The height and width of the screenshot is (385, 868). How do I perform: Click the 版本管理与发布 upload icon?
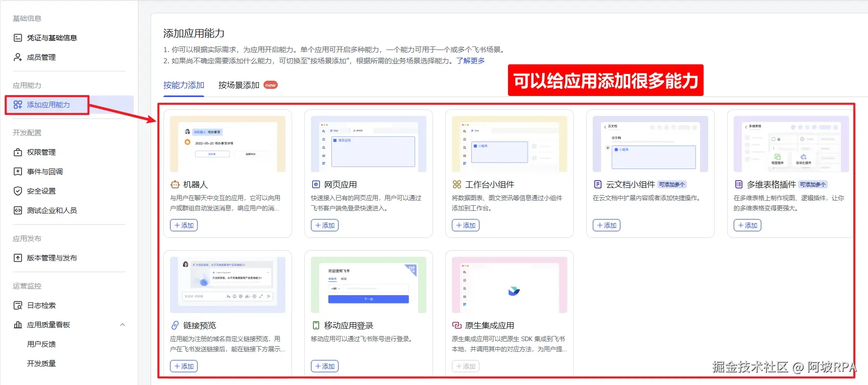18,258
